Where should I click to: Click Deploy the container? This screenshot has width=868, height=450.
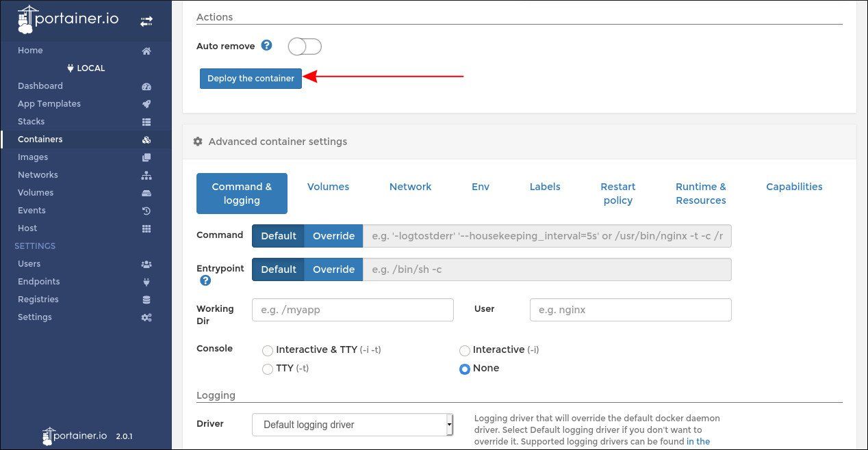click(250, 78)
